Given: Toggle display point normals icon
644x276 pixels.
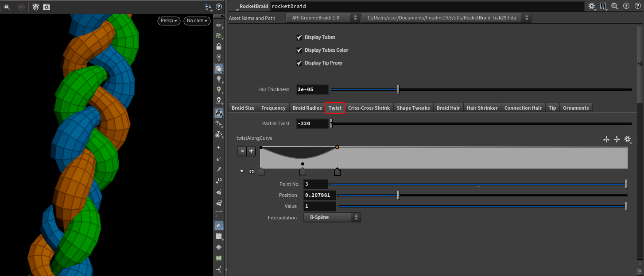Looking at the screenshot, I should coord(219,158).
